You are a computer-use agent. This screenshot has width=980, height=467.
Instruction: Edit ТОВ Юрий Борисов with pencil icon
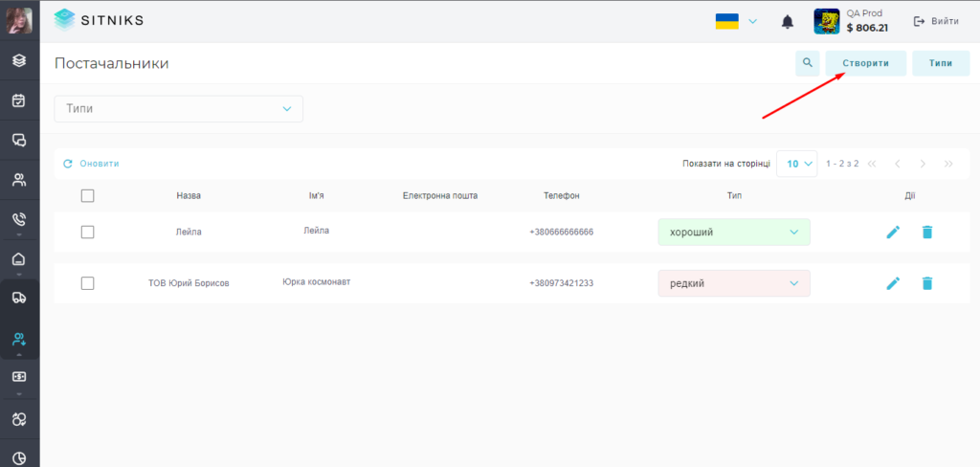894,283
